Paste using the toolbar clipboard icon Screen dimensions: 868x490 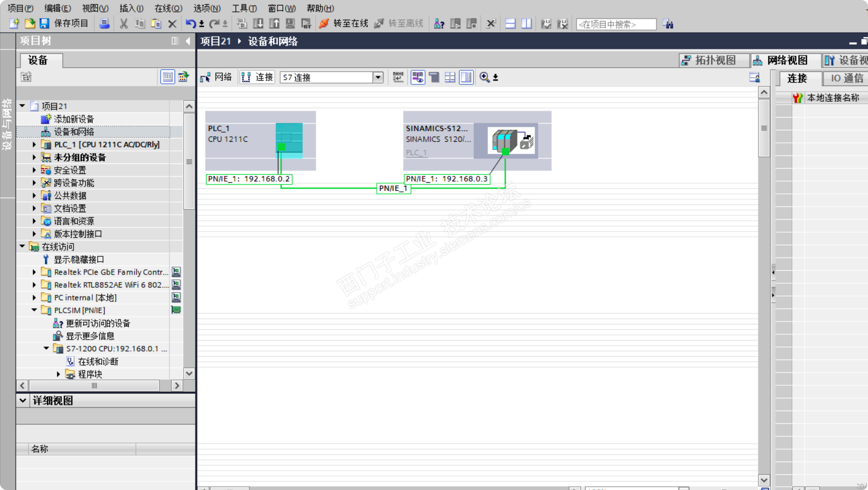(156, 24)
